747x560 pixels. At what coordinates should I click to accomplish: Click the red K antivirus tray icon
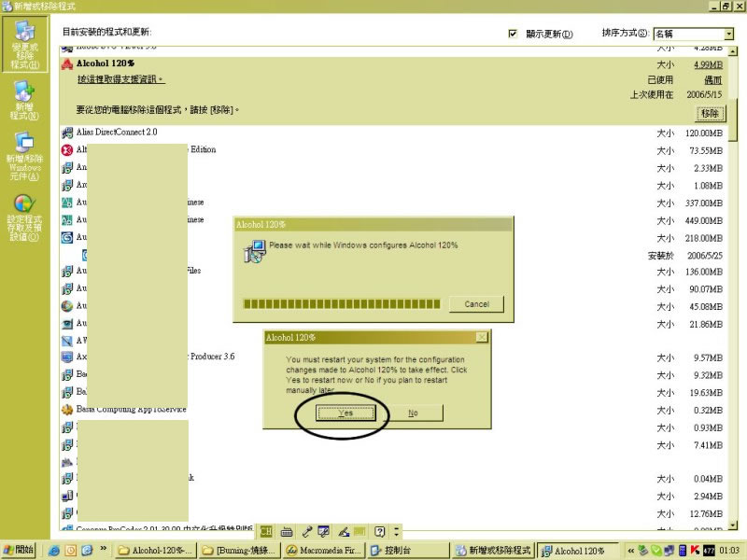pos(695,551)
